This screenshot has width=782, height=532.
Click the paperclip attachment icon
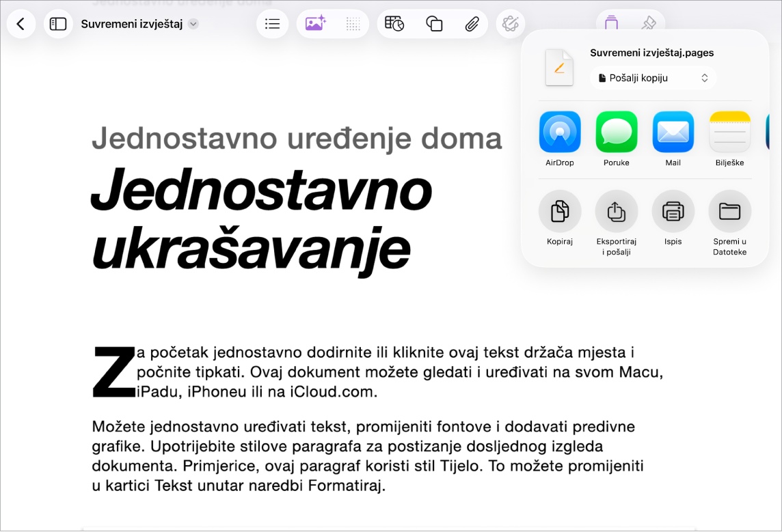(472, 24)
